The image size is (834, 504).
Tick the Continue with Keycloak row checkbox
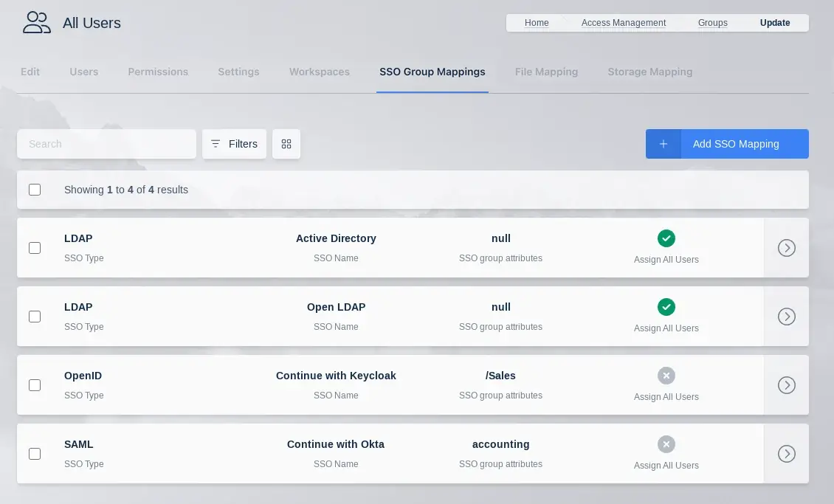35,385
